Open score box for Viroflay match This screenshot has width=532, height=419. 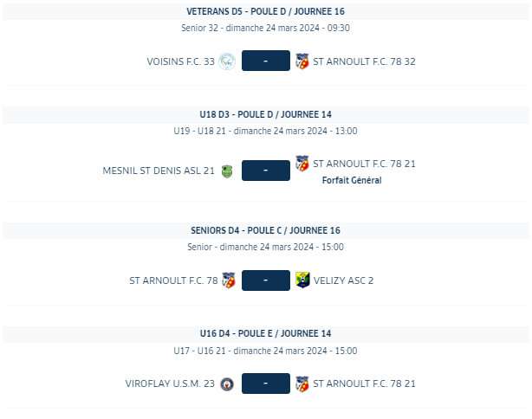(x=266, y=384)
